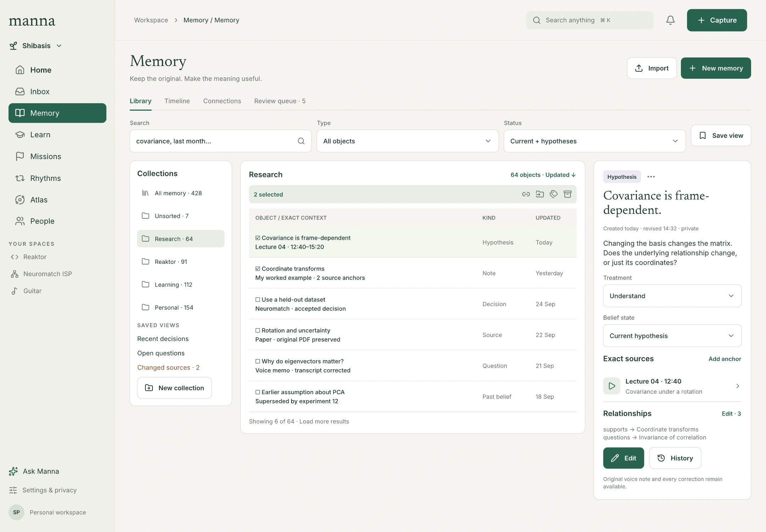Click the tag icon in selection bar
This screenshot has width=766, height=532.
click(554, 194)
